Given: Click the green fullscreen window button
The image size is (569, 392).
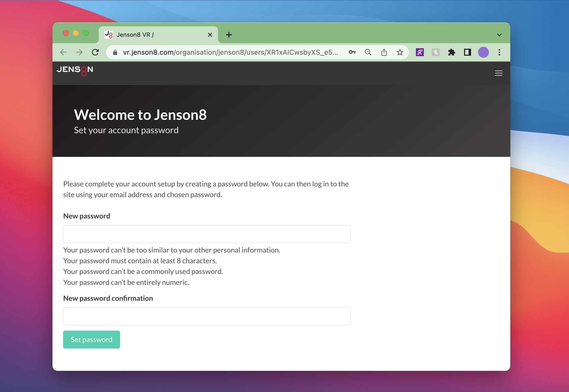Looking at the screenshot, I should click(86, 33).
